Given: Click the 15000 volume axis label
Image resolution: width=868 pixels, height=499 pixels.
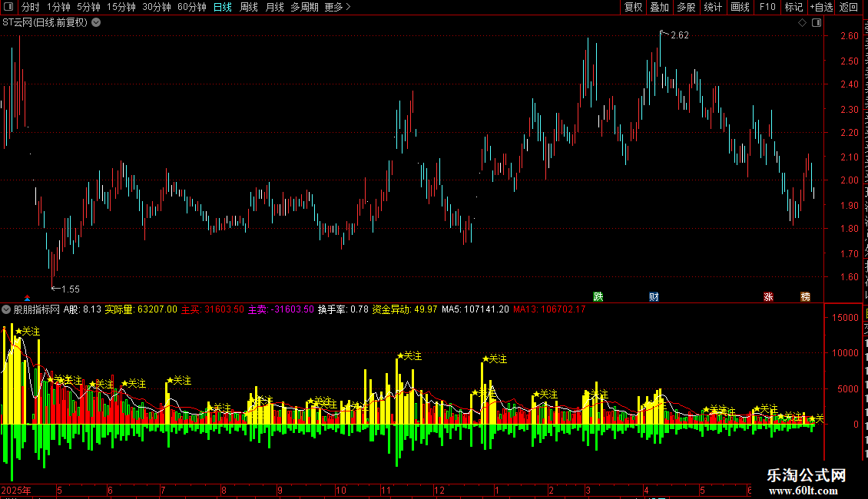Looking at the screenshot, I should [845, 318].
